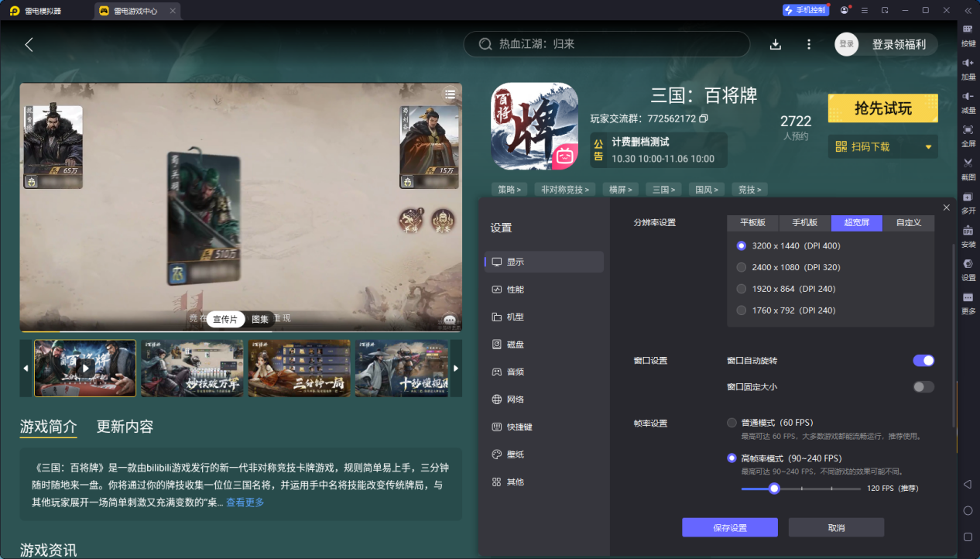Disable 窗口自动旋转 auto-rotate toggle
The height and width of the screenshot is (559, 980).
923,360
